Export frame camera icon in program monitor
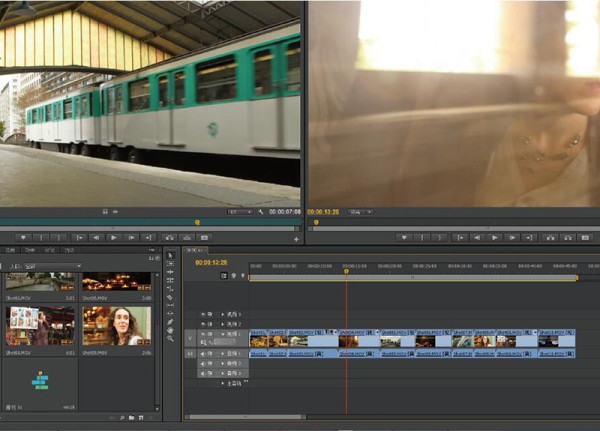The image size is (600, 431). coord(585,238)
